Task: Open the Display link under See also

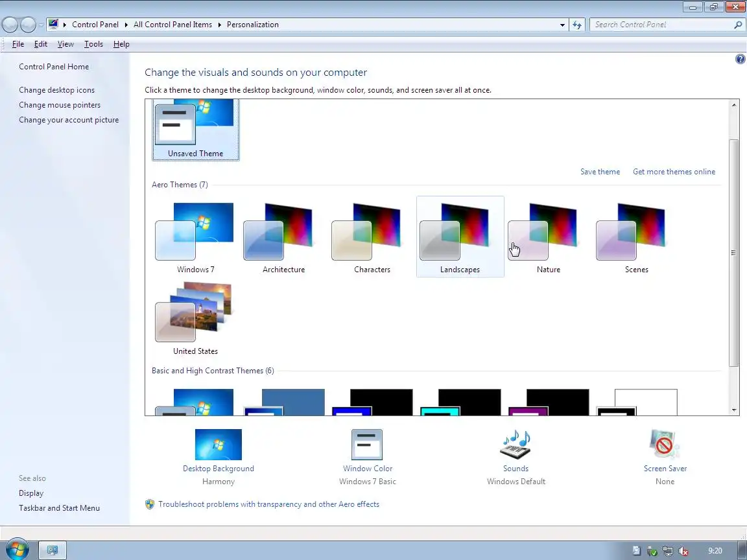Action: (x=31, y=493)
